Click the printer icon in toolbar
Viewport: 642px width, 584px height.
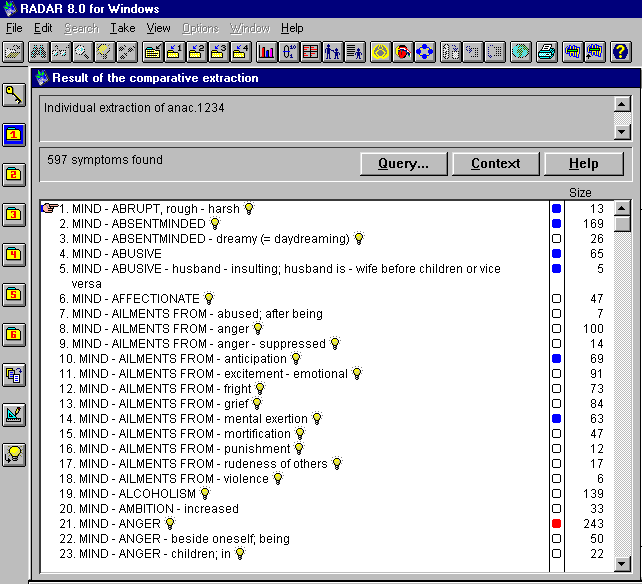click(x=546, y=51)
